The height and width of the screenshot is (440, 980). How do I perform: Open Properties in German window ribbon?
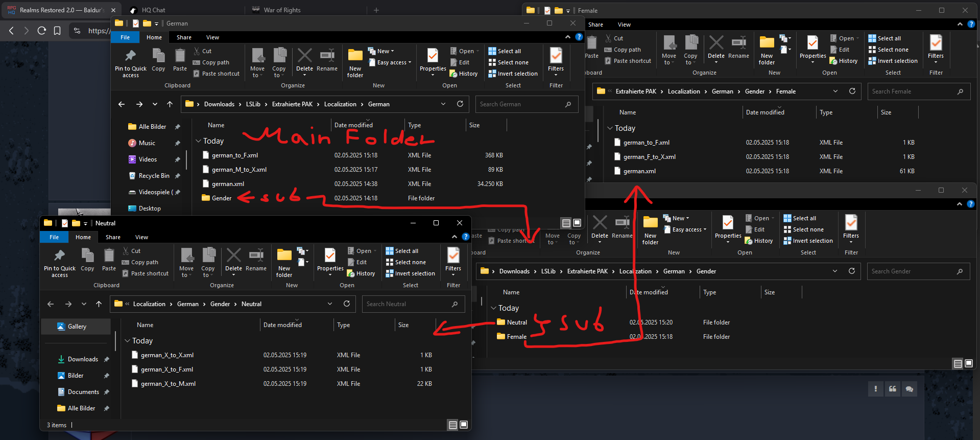tap(433, 62)
